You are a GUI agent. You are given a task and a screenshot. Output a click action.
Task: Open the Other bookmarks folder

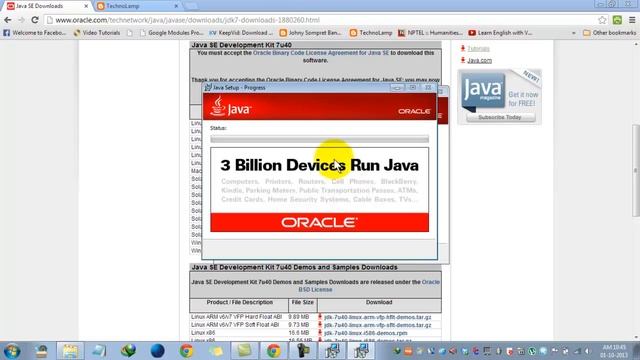(x=609, y=33)
